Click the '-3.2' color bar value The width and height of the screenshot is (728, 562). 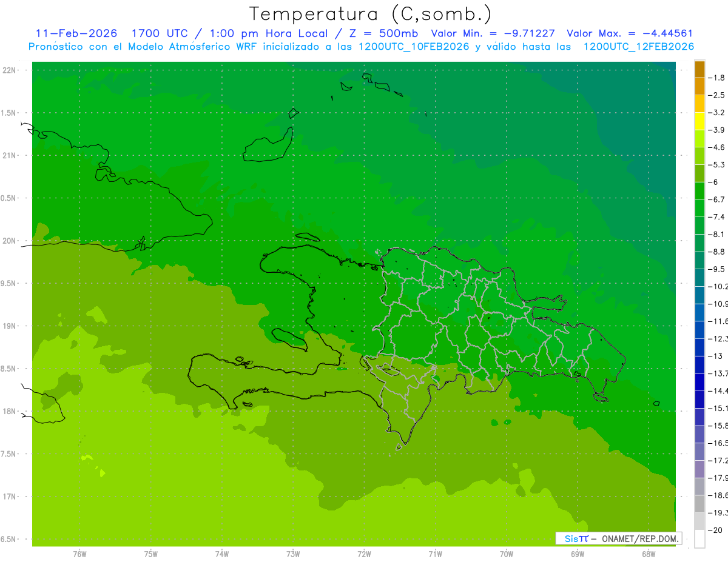tap(717, 113)
